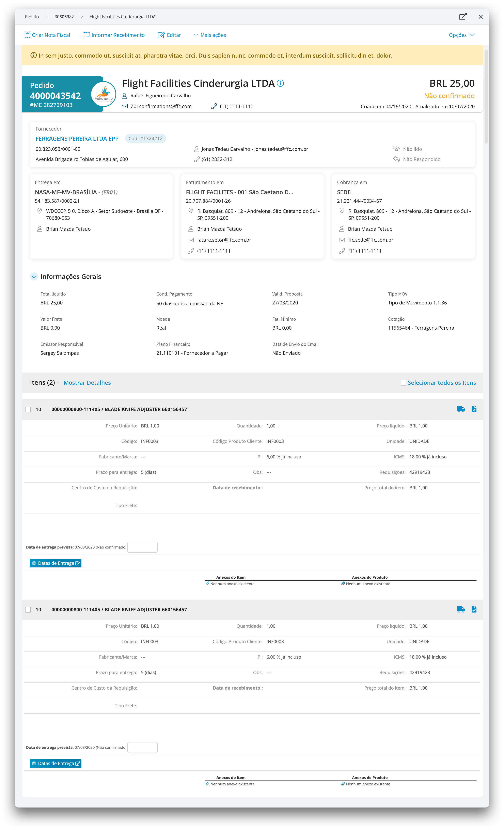Click the phone icon beside (61) 2832-312
The width and height of the screenshot is (504, 829).
tap(197, 159)
